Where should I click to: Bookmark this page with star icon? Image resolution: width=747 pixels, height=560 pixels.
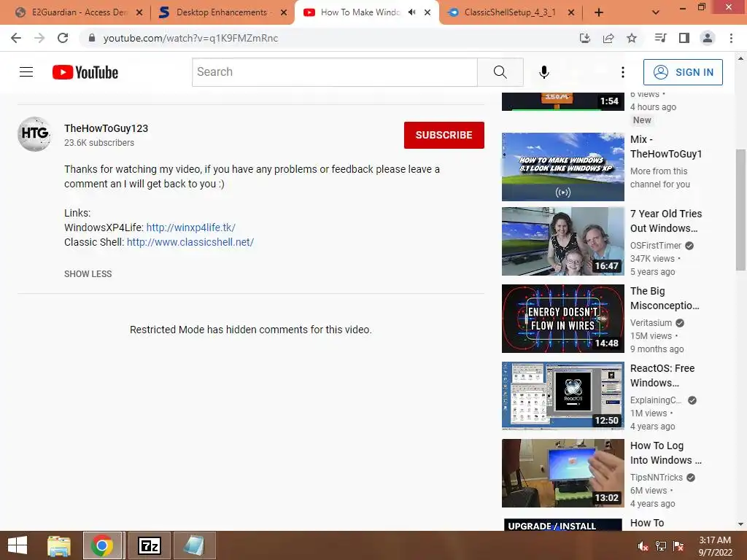coord(632,38)
